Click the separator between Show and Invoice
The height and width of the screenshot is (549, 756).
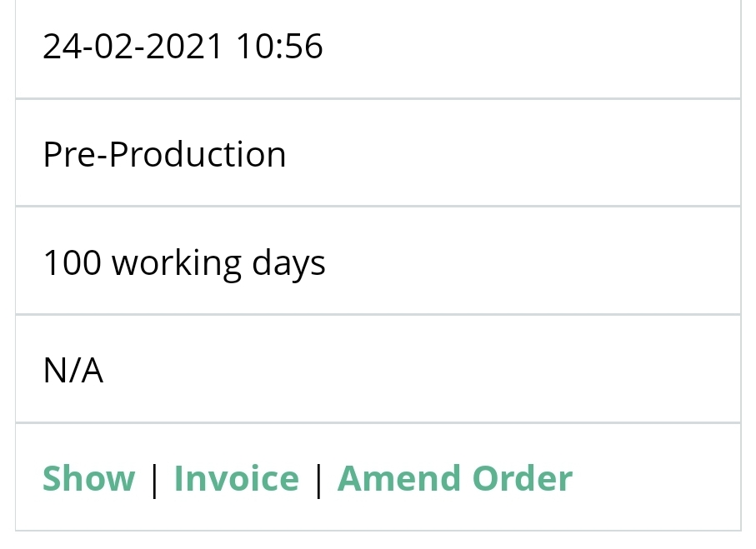(155, 479)
